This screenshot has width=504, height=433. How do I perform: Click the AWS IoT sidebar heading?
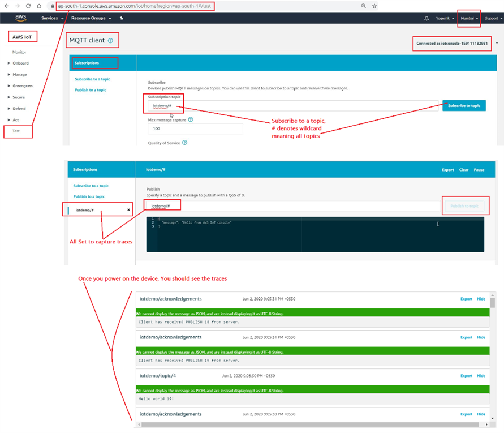(22, 37)
